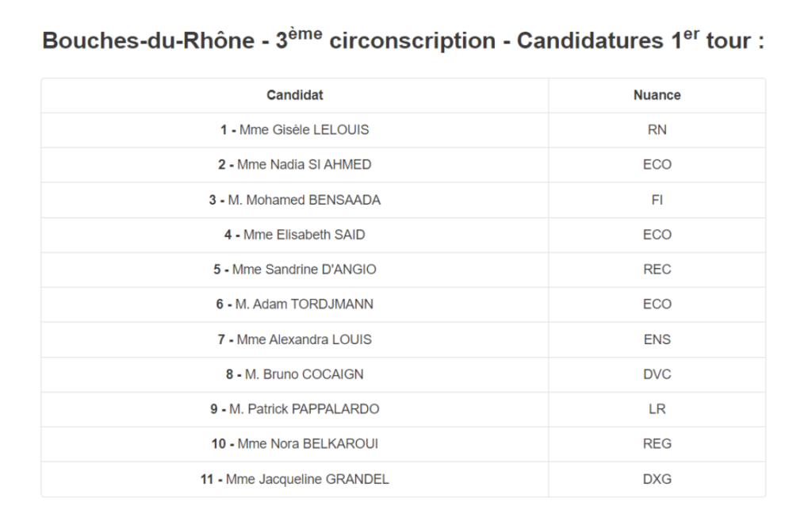Click the FI nuance cell
The width and height of the screenshot is (812, 529).
click(657, 200)
